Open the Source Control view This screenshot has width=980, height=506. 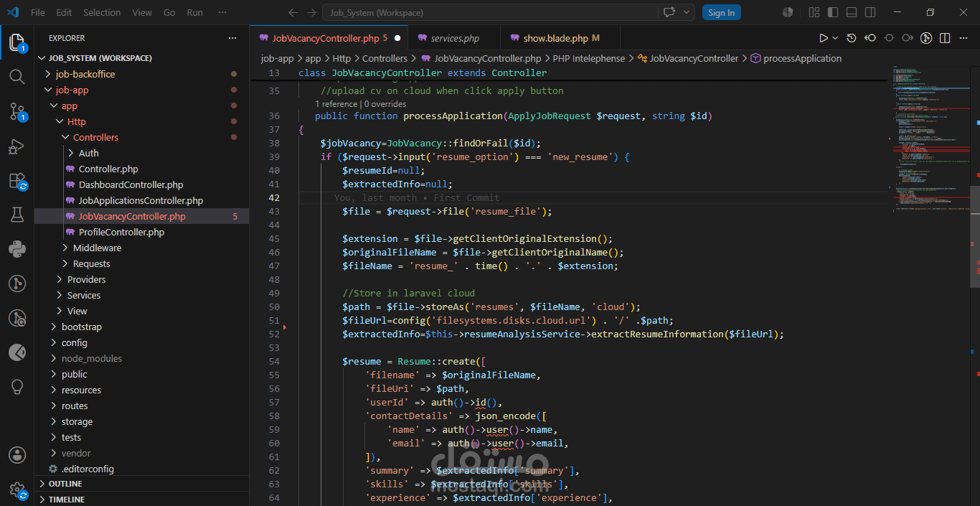[17, 111]
